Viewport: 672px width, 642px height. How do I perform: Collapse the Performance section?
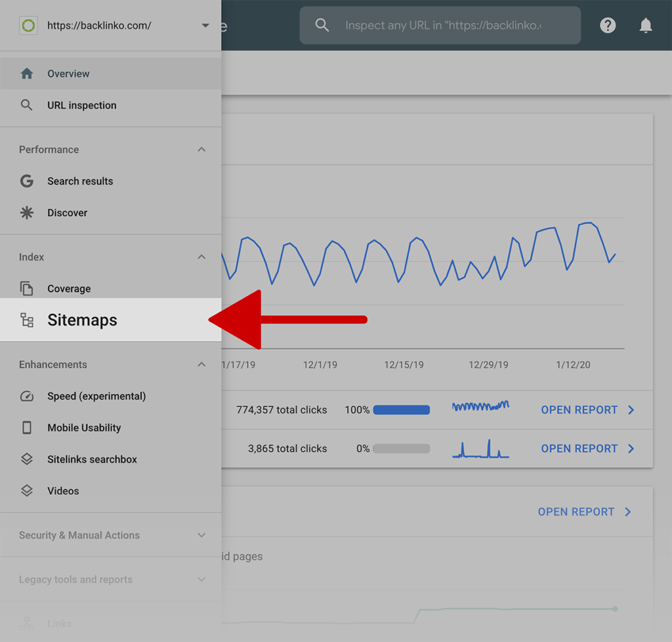[x=201, y=150]
